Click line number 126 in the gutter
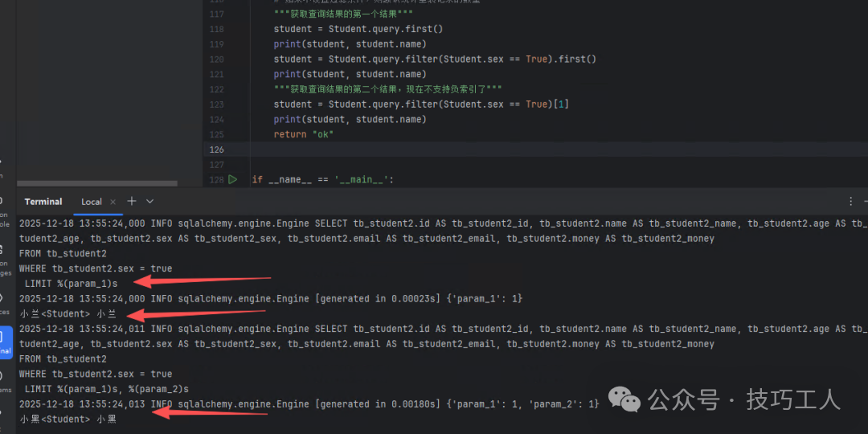 [216, 149]
